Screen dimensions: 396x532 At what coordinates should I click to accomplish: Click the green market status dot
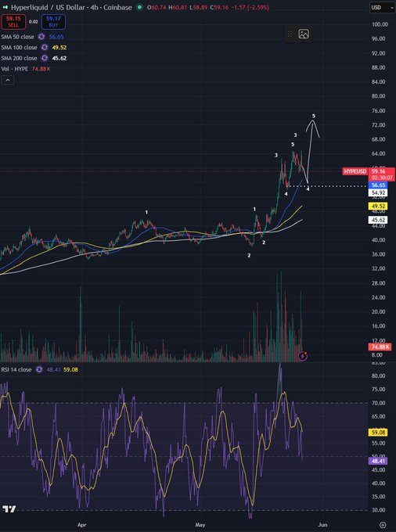point(139,7)
